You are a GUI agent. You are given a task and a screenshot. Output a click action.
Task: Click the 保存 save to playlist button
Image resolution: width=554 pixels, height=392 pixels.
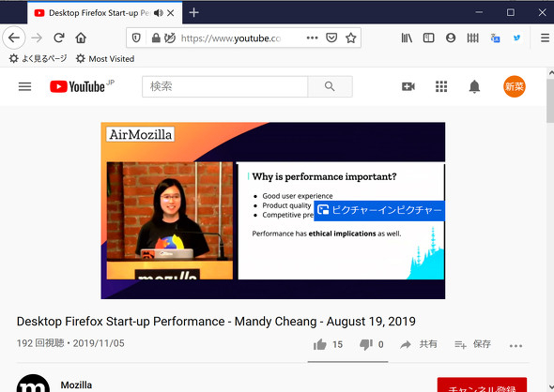472,344
